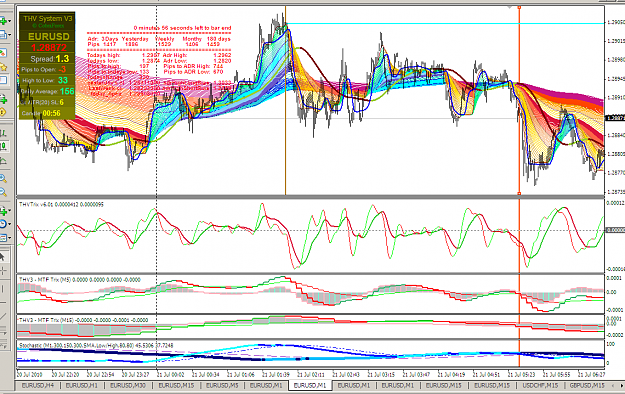Click the '21 Jul 06:27' time axis label
This screenshot has width=625, height=394.
592,375
